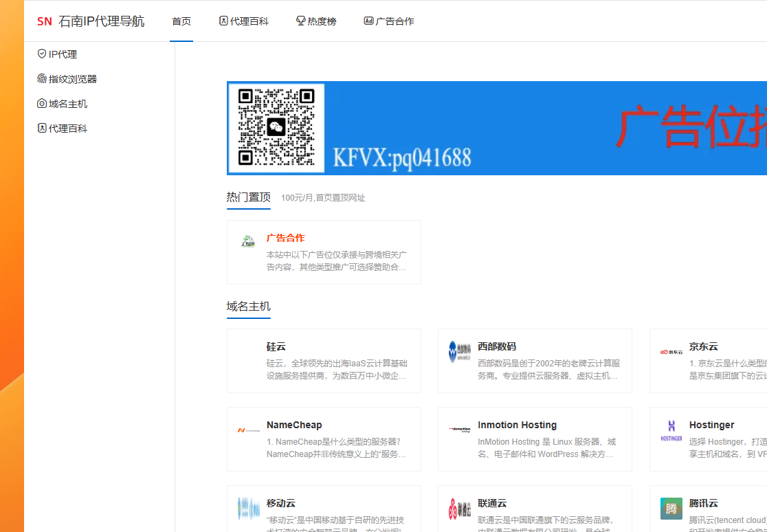Click the 联通云 logo

[x=459, y=509]
